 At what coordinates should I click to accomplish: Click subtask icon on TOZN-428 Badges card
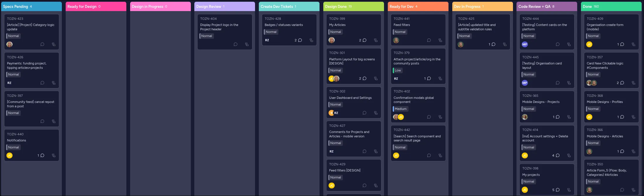(x=311, y=40)
